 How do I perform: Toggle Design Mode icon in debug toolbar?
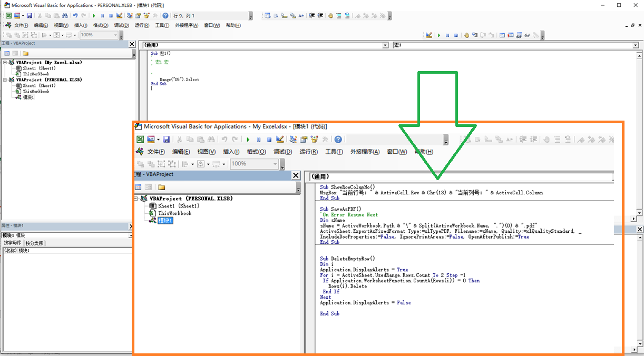[428, 35]
